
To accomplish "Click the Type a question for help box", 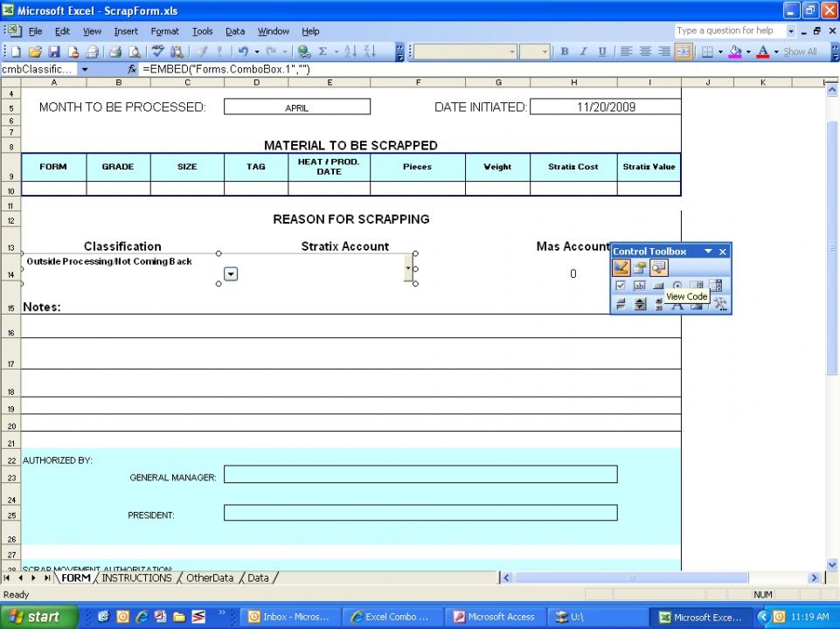I will tap(730, 31).
